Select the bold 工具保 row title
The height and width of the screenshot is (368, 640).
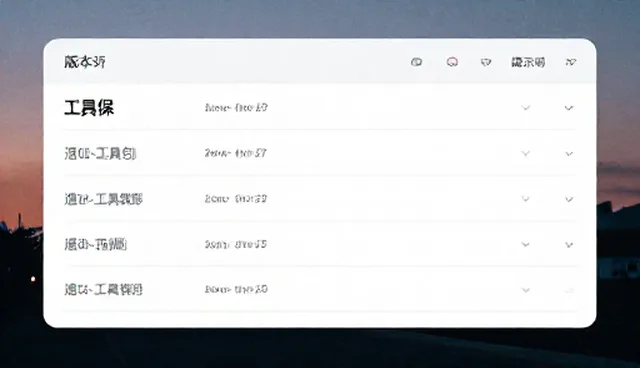pyautogui.click(x=89, y=108)
